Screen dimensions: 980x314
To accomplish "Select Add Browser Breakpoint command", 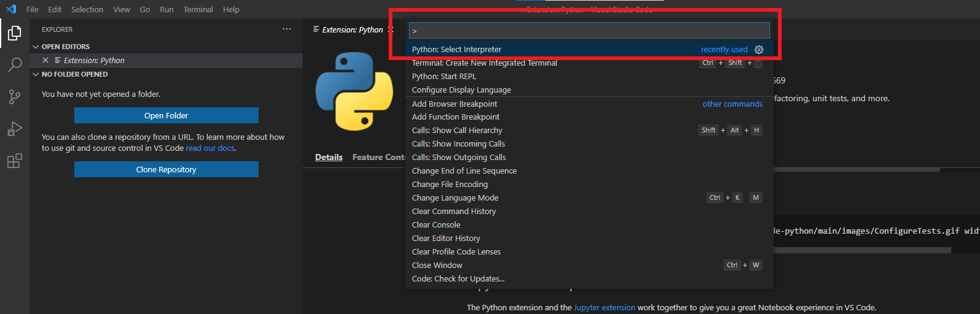I will [x=589, y=104].
